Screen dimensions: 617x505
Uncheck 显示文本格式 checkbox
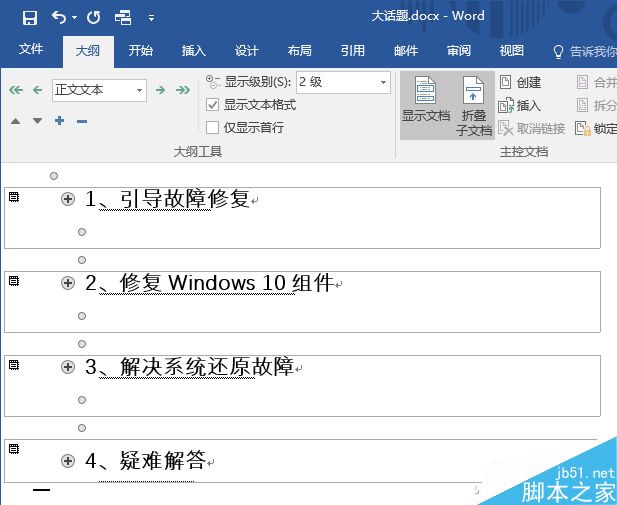point(212,105)
